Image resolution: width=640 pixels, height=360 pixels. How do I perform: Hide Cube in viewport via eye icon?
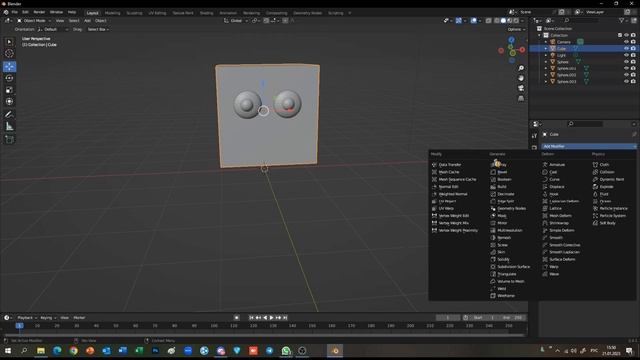[x=626, y=48]
